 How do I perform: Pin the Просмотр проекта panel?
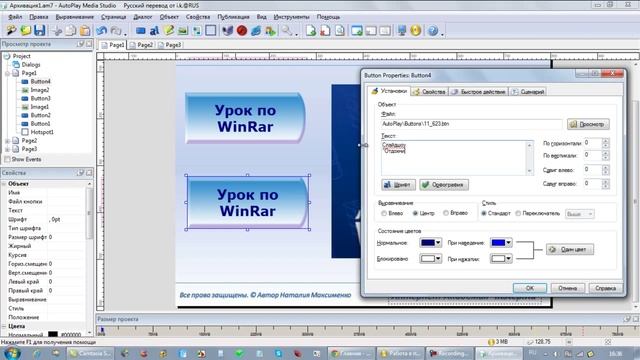(x=81, y=44)
